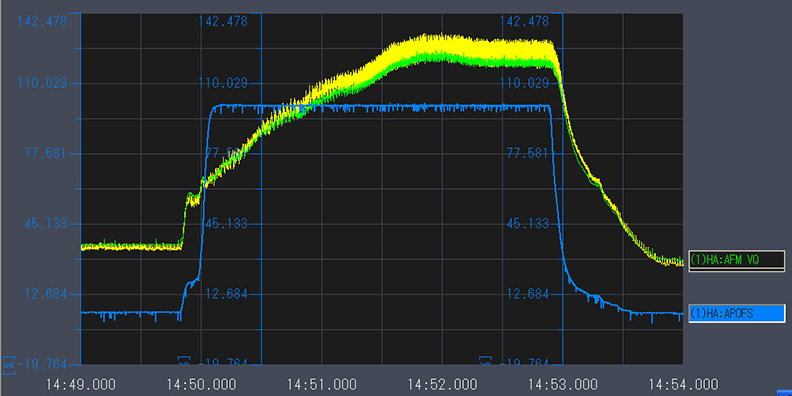Screen dimensions: 792x396
Task: Click the 110.029 value on the leftmost axis
Action: tap(42, 83)
